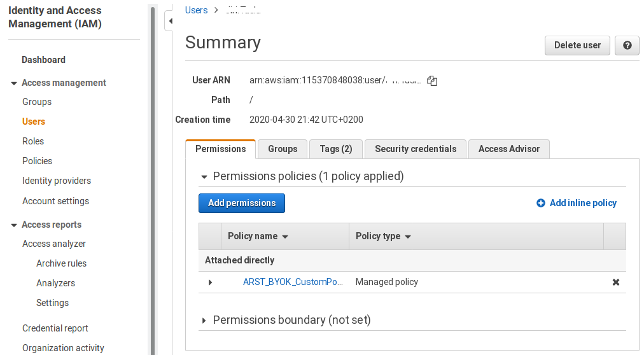Expand the Permissions boundary section

pos(204,320)
